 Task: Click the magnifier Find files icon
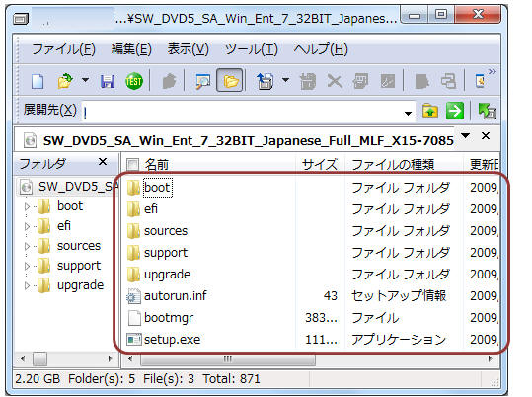[x=203, y=82]
